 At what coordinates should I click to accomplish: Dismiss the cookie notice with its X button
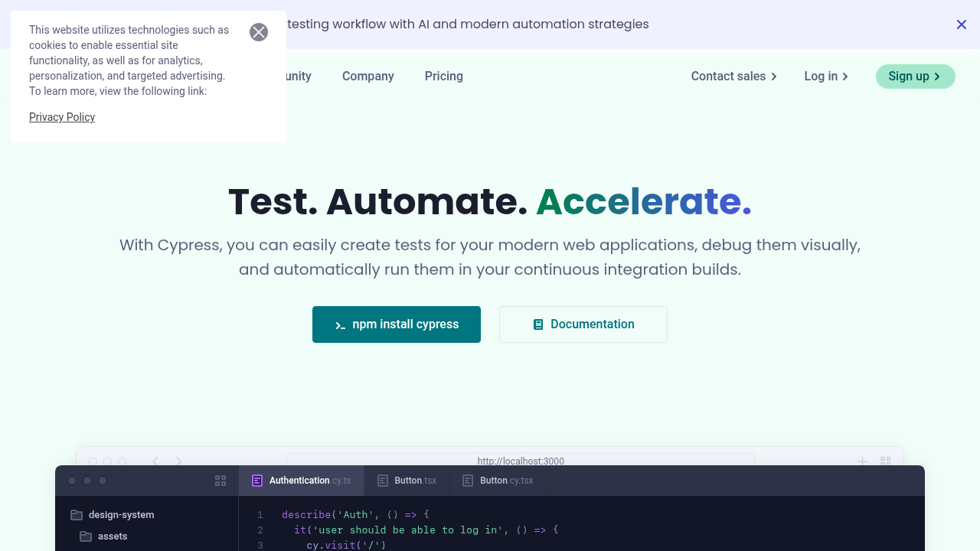click(259, 32)
